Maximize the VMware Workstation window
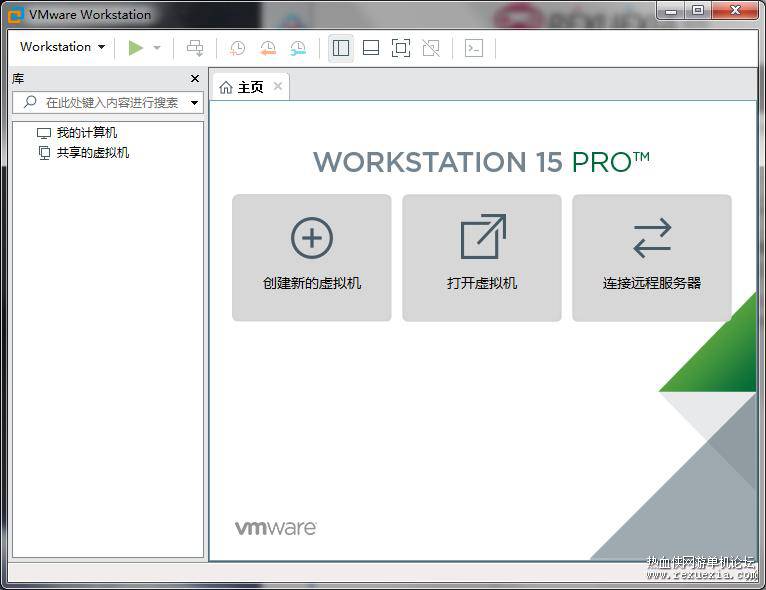The height and width of the screenshot is (590, 766). 698,10
